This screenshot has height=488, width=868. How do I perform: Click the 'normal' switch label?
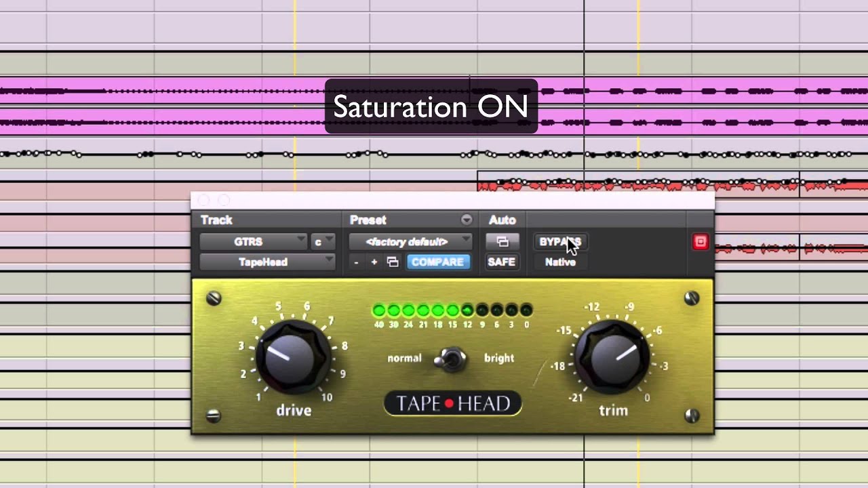tap(404, 358)
